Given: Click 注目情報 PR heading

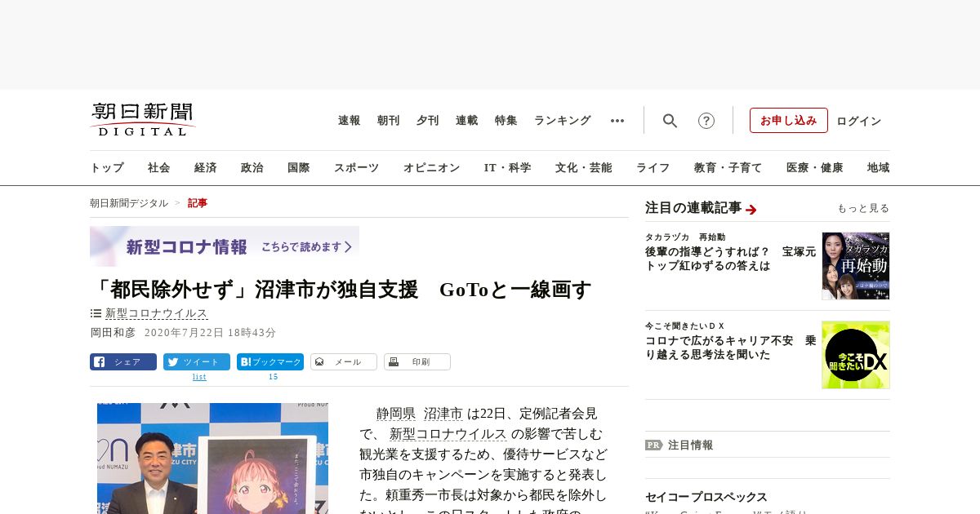Looking at the screenshot, I should tap(691, 445).
